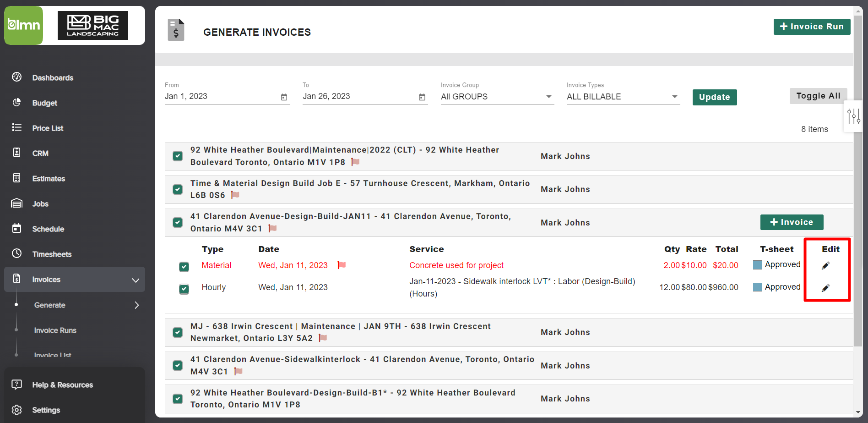Image resolution: width=868 pixels, height=423 pixels.
Task: Expand the Invoice Types ALL BILLABLE dropdown
Action: click(x=674, y=97)
